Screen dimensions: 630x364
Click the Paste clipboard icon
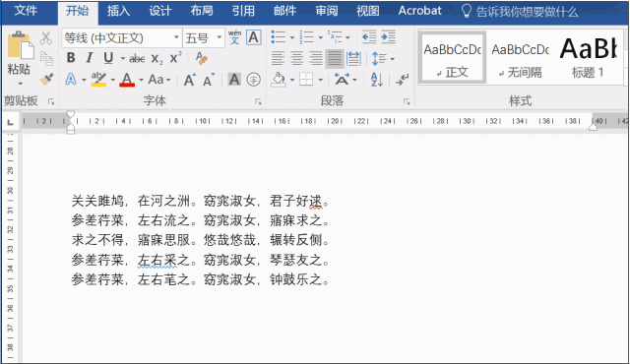pyautogui.click(x=20, y=44)
